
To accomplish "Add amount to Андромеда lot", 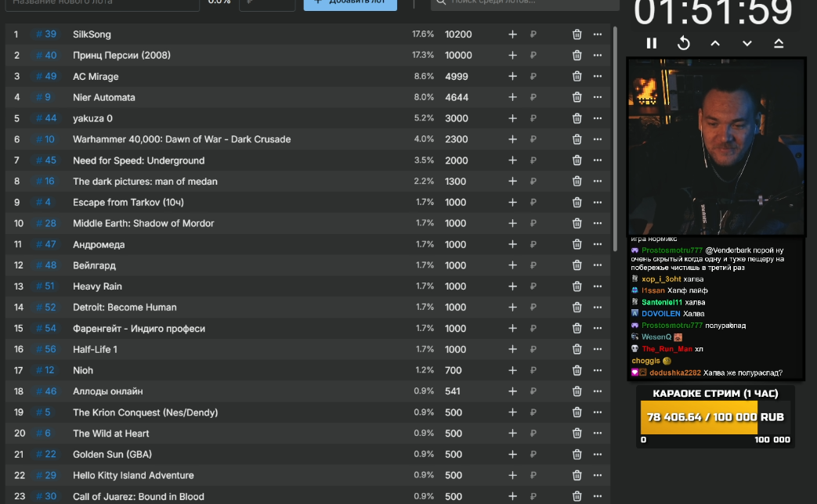I will click(x=513, y=244).
